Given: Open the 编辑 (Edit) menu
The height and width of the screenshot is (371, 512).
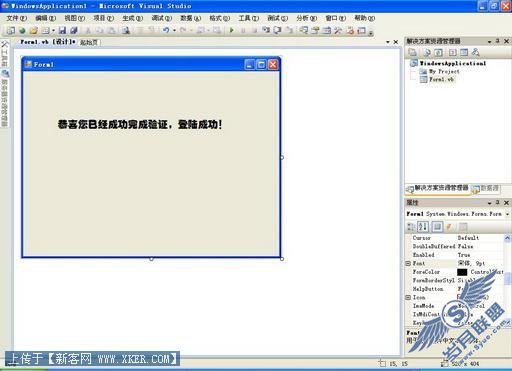Looking at the screenshot, I should [x=45, y=18].
